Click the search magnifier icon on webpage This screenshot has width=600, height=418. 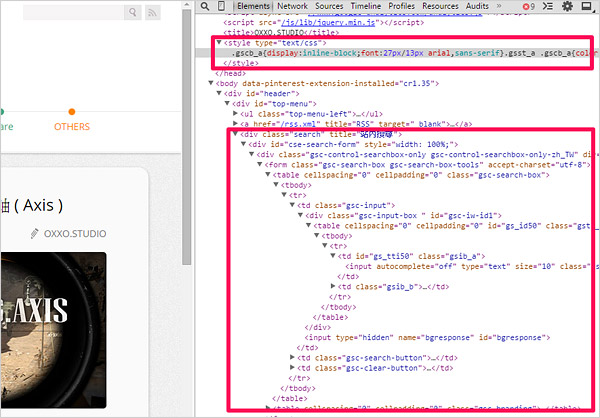132,13
